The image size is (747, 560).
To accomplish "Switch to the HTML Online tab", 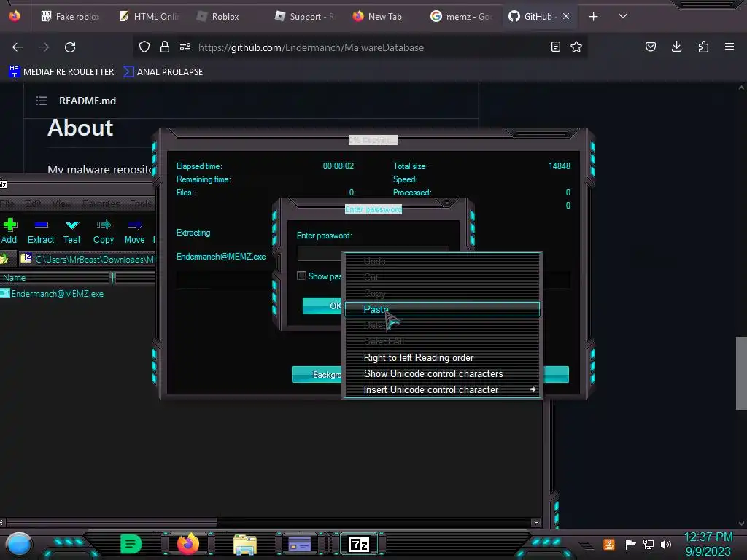I will (149, 17).
